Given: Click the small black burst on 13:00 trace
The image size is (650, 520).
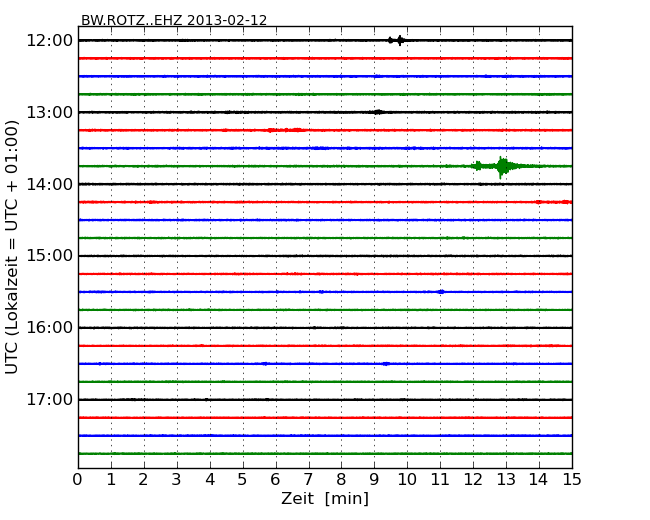Looking at the screenshot, I should [x=378, y=112].
